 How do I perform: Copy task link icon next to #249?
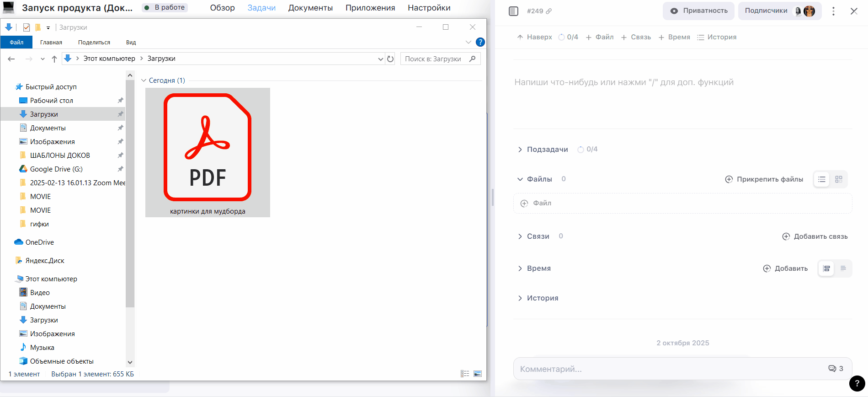click(549, 11)
